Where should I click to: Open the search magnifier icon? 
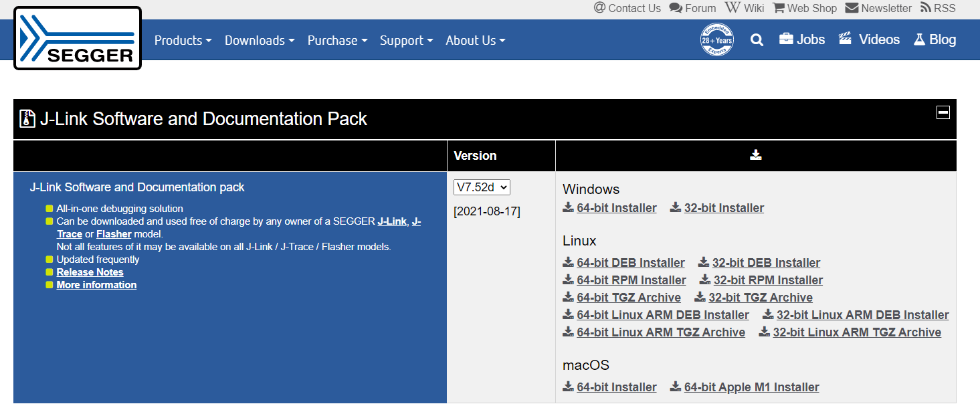tap(757, 40)
